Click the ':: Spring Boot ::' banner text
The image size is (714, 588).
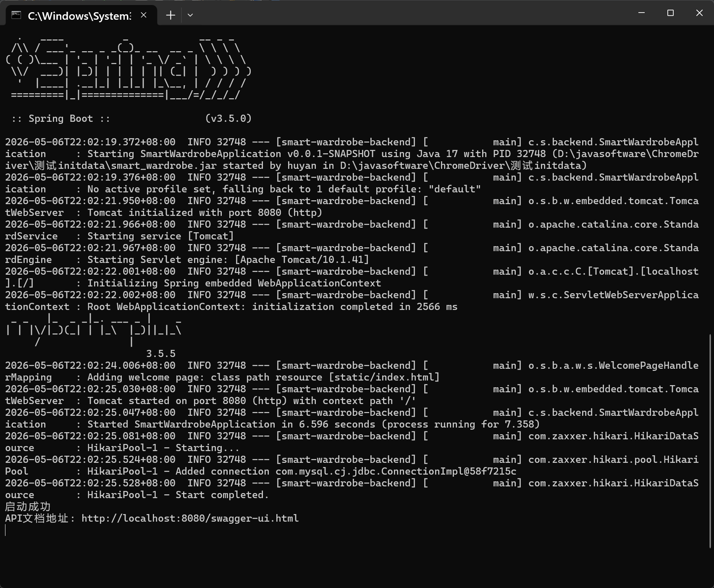click(61, 118)
